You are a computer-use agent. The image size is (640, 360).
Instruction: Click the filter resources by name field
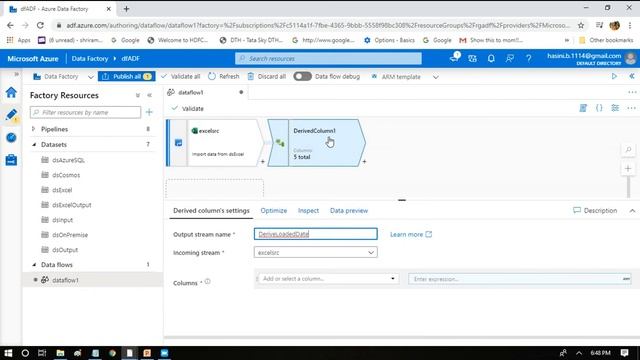tap(85, 112)
